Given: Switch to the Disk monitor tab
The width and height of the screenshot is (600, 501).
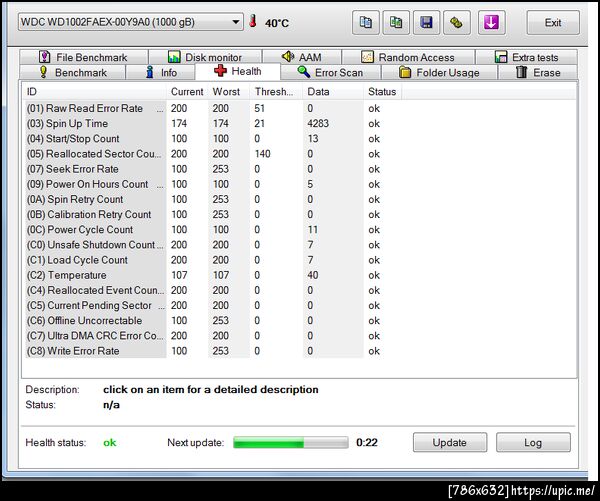Looking at the screenshot, I should pyautogui.click(x=205, y=57).
